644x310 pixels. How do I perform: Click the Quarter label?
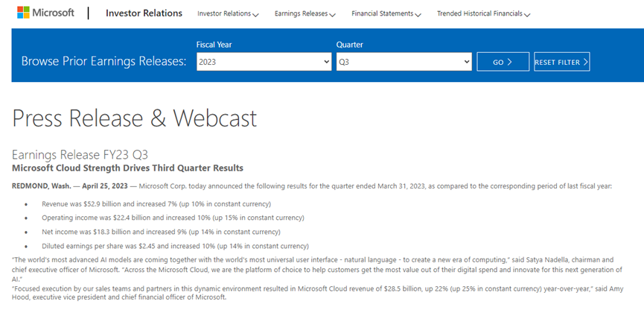(x=349, y=45)
